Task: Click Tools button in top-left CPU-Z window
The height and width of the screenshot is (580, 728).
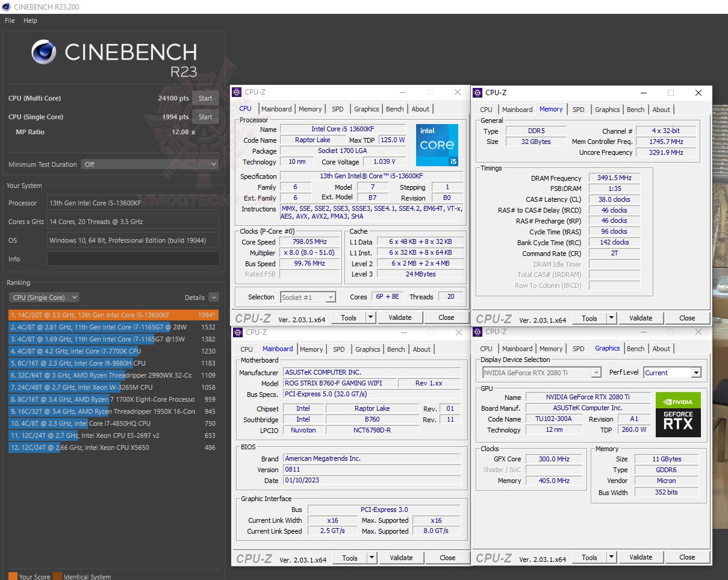Action: 349,317
